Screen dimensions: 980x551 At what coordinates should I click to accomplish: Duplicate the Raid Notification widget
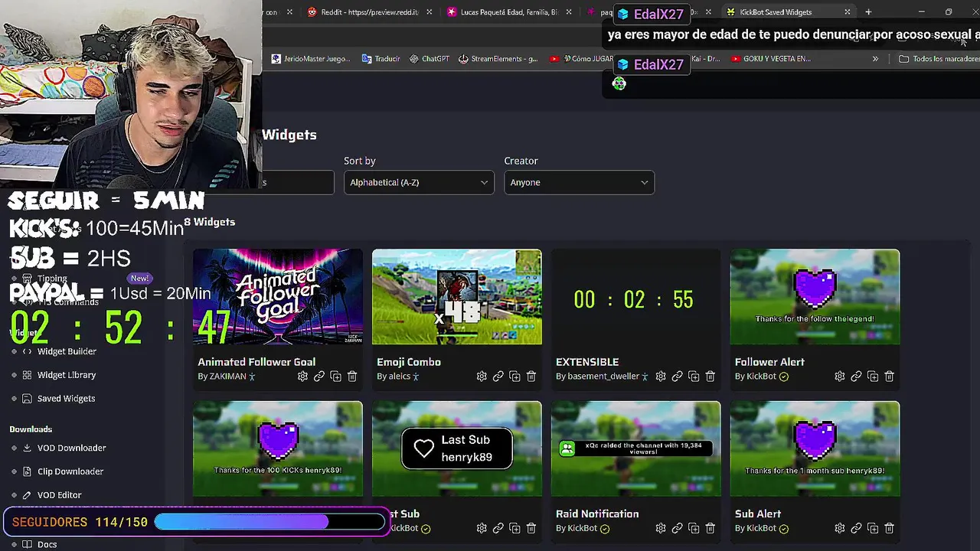point(694,528)
